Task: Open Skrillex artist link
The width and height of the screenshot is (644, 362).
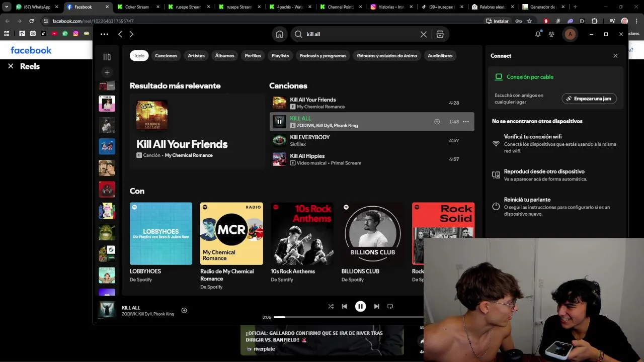Action: [298, 144]
